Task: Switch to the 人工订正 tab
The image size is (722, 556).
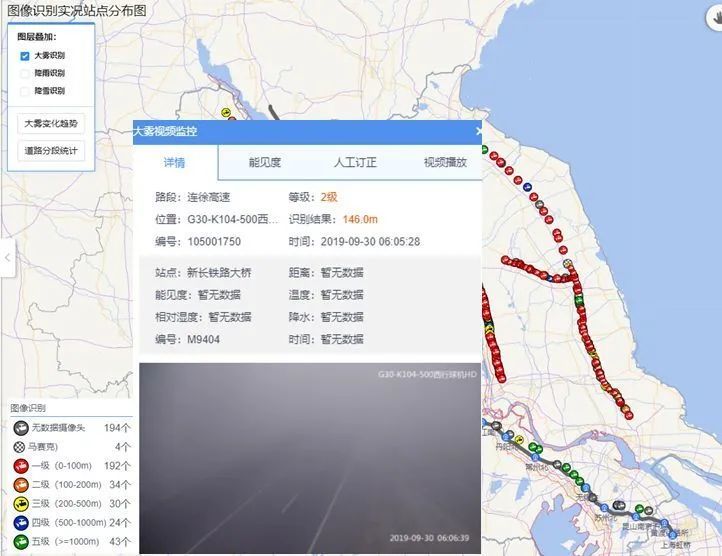Action: [x=355, y=163]
